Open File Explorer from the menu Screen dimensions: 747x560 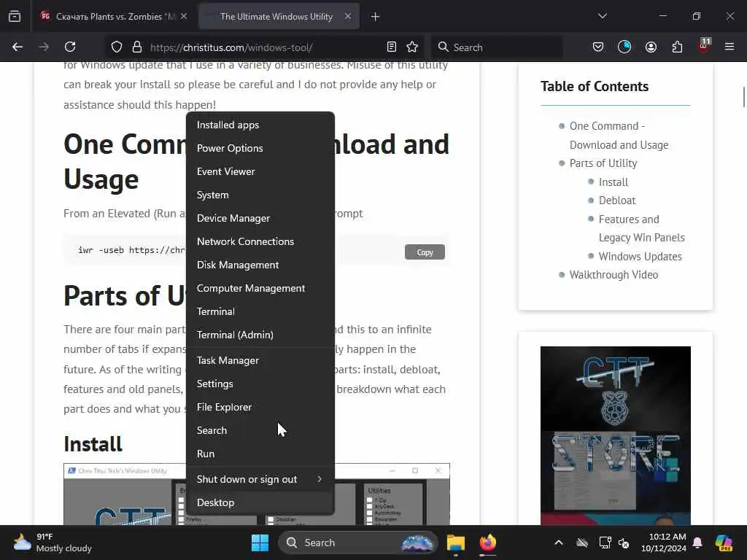[x=260, y=407]
